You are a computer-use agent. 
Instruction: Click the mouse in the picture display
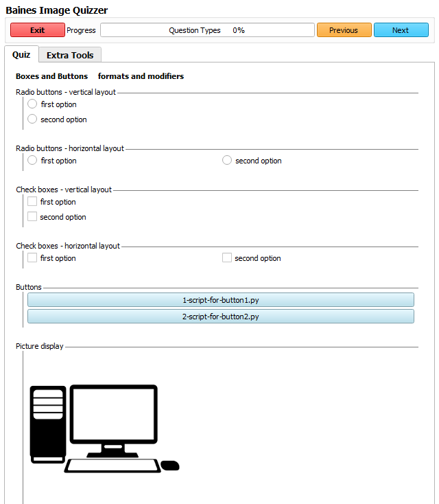pos(170,466)
